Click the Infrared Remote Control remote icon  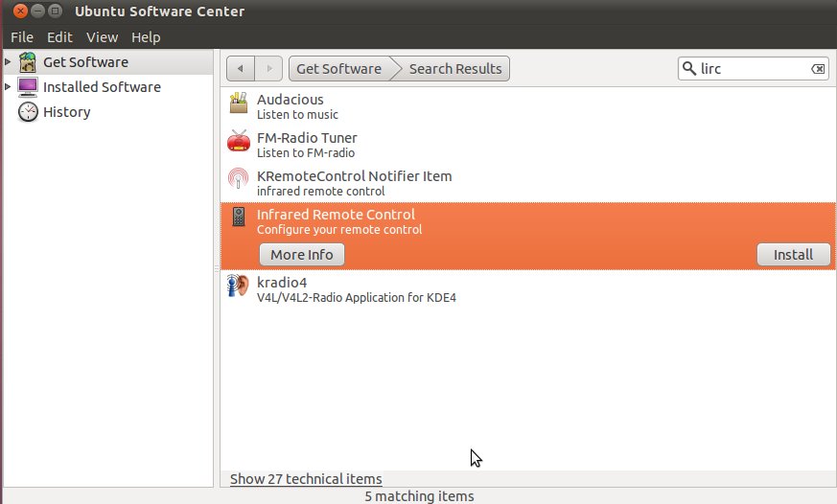[x=239, y=217]
